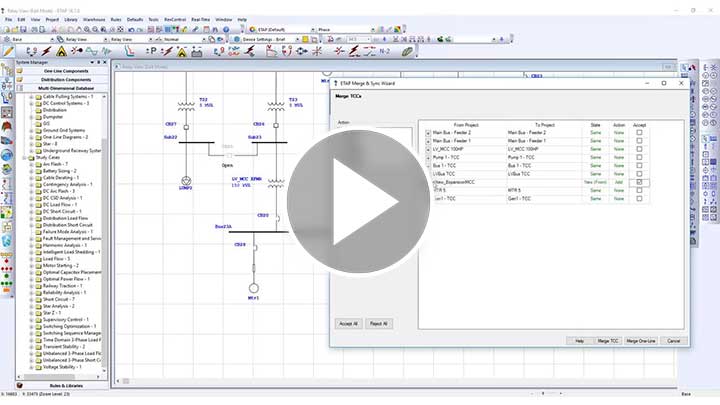
Task: Expand the Arc Flash - 7 folder
Action: point(31,164)
